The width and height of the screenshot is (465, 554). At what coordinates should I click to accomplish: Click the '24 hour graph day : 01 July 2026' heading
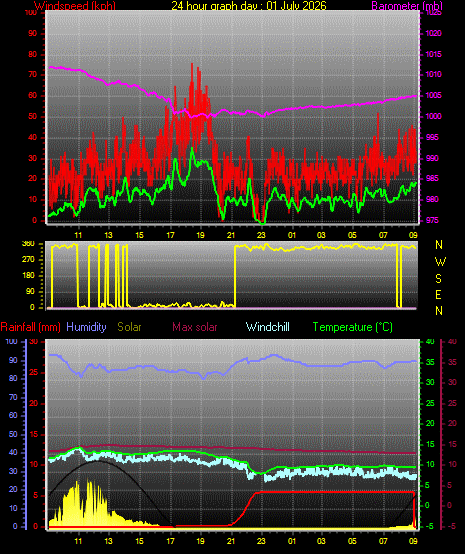(x=249, y=6)
